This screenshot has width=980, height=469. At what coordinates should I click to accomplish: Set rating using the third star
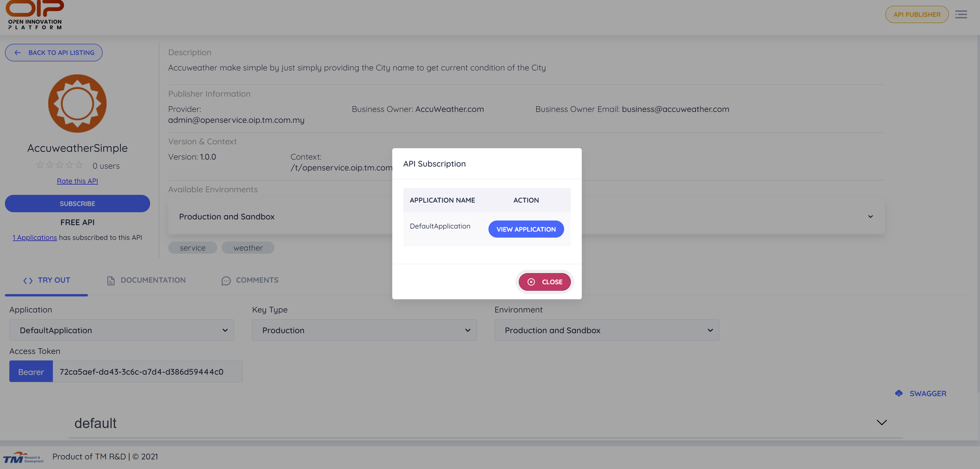[59, 165]
